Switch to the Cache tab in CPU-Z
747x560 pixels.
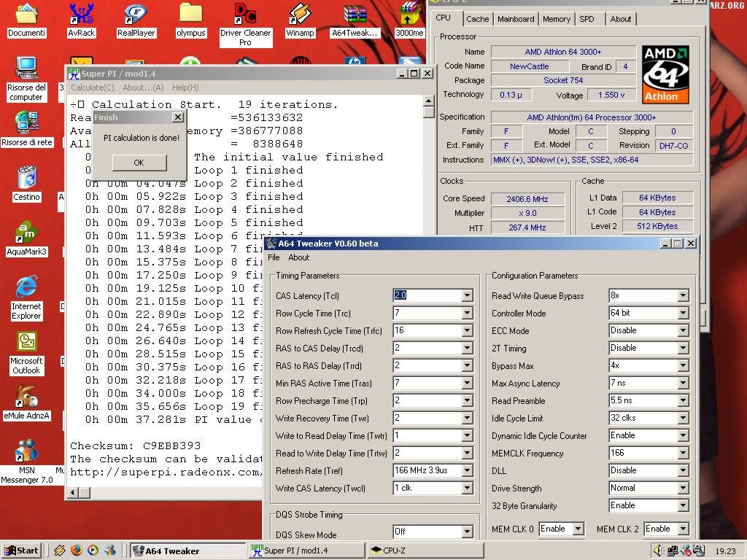[x=477, y=19]
